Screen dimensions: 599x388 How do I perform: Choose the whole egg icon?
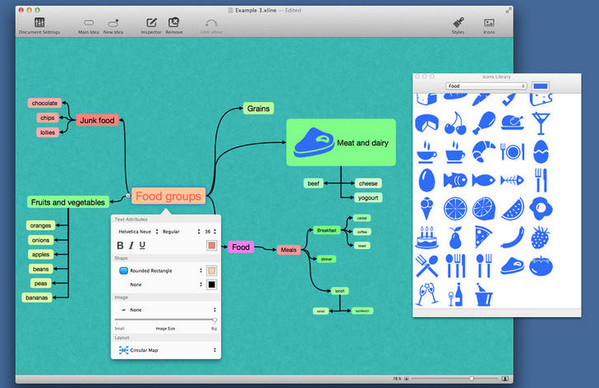426,180
